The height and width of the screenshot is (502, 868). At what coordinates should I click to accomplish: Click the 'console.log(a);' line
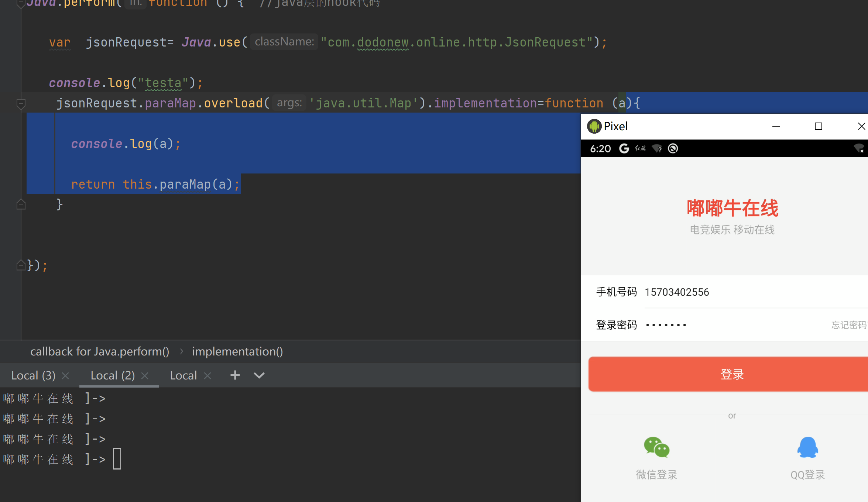point(126,144)
